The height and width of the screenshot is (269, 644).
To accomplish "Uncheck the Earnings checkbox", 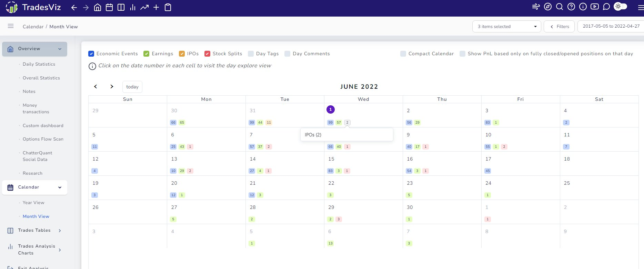I will click(x=147, y=54).
